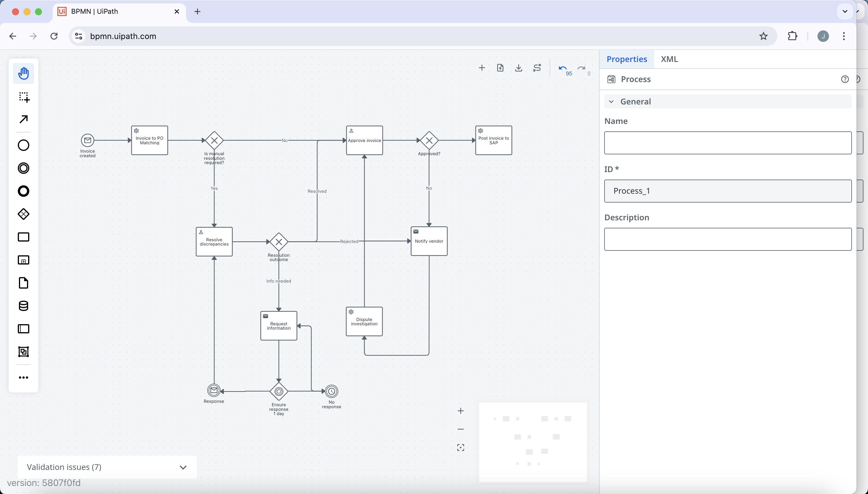Screen dimensions: 868x494
Task: View site information in the address bar
Action: click(x=79, y=36)
